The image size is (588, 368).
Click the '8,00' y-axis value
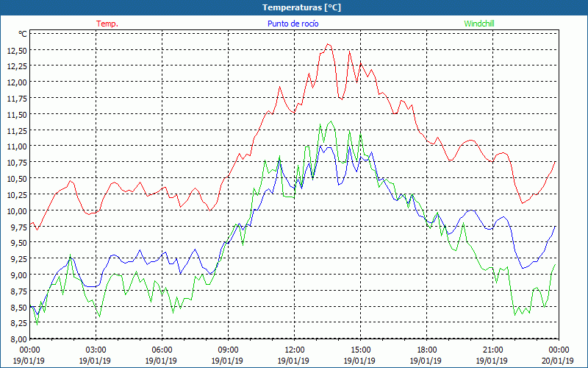pos(19,339)
